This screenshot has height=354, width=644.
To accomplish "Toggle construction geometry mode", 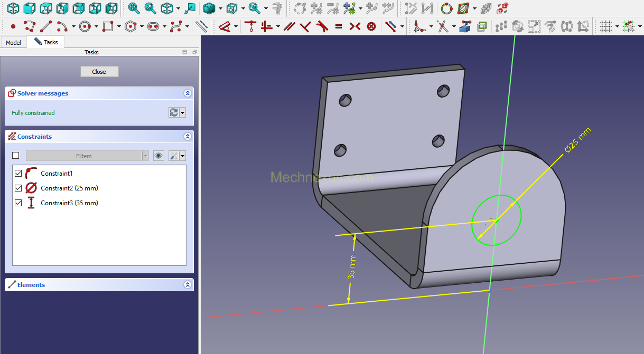I will point(201,26).
